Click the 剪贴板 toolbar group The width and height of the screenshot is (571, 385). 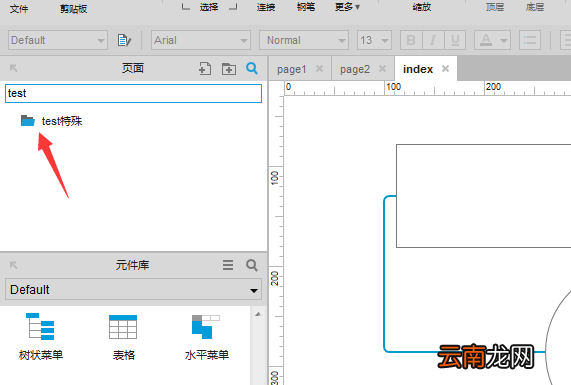[x=74, y=8]
